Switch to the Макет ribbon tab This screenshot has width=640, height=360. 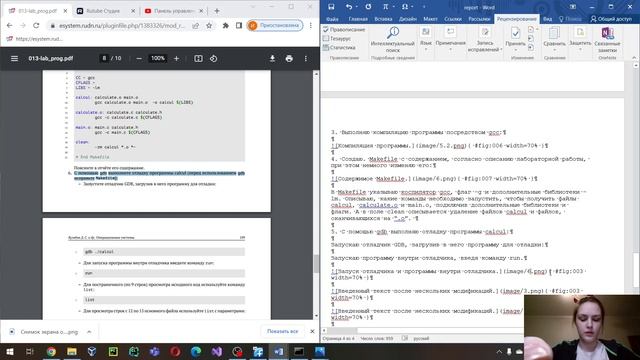[430, 19]
